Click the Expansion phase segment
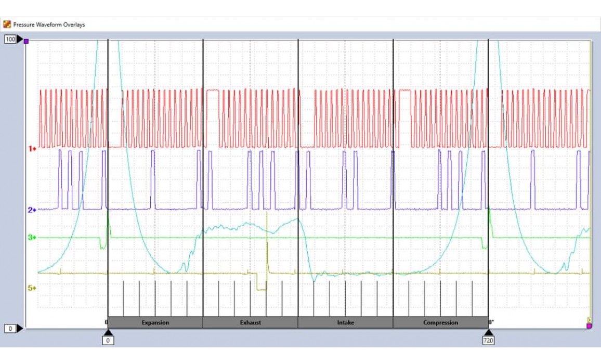601x364 pixels. 155,322
